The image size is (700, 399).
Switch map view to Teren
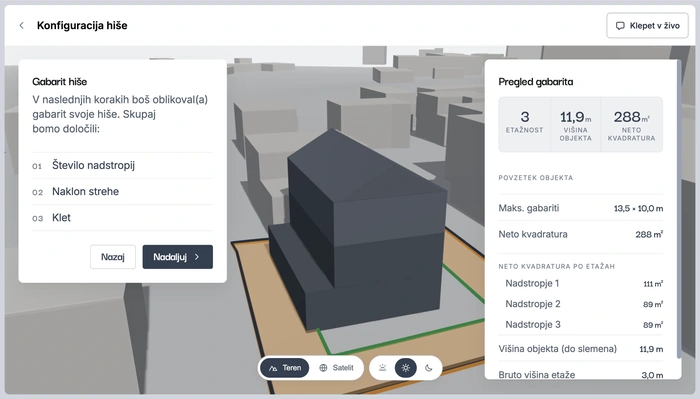tap(285, 368)
